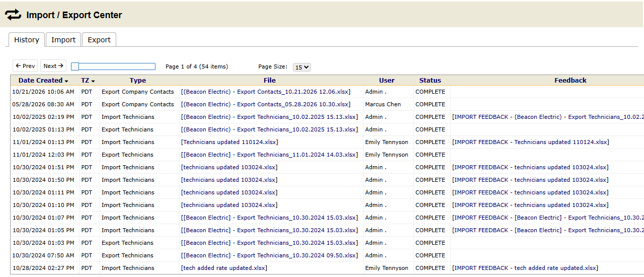Open import feedback for 10/30/2024 01:11 PM row
The width and height of the screenshot is (644, 277).
pyautogui.click(x=530, y=192)
